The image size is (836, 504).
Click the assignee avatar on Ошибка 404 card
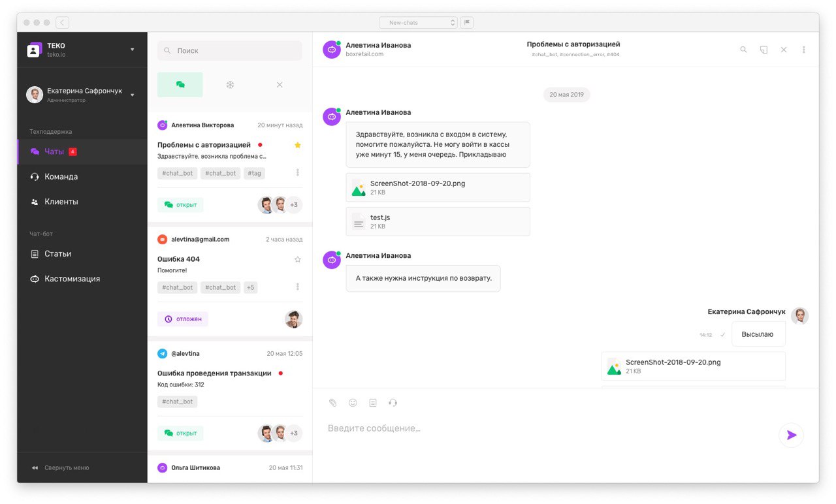tap(294, 319)
